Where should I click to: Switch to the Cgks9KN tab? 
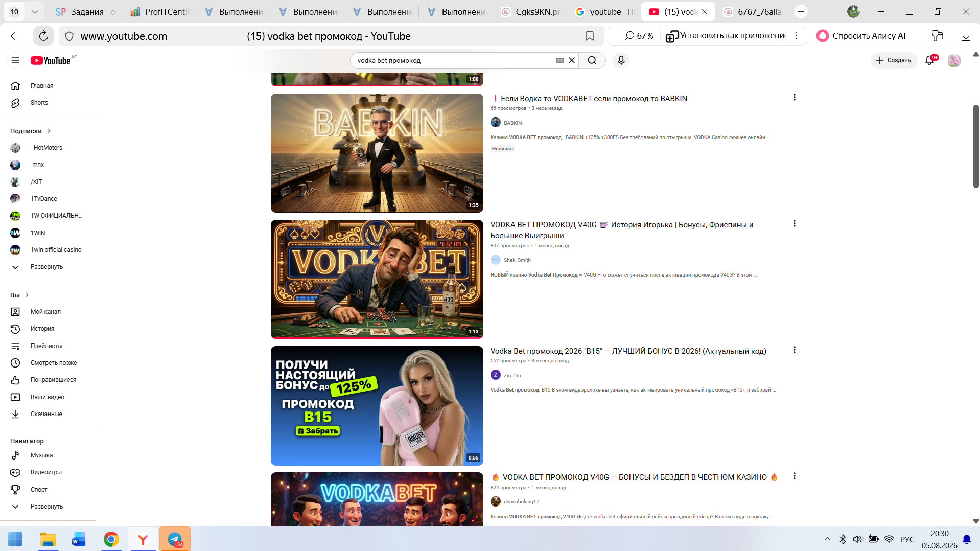(531, 12)
